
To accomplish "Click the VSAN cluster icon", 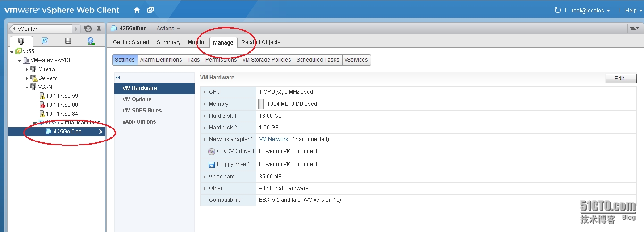I will click(33, 87).
